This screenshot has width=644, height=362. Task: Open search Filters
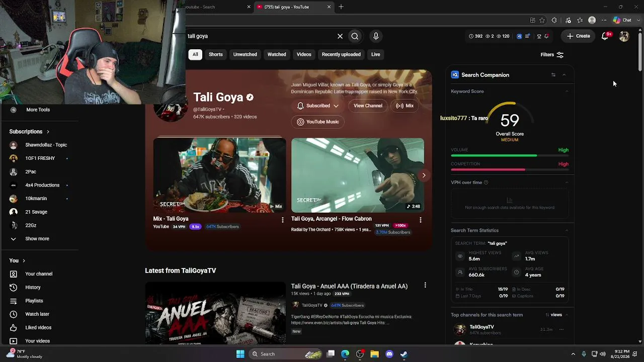[x=552, y=55]
